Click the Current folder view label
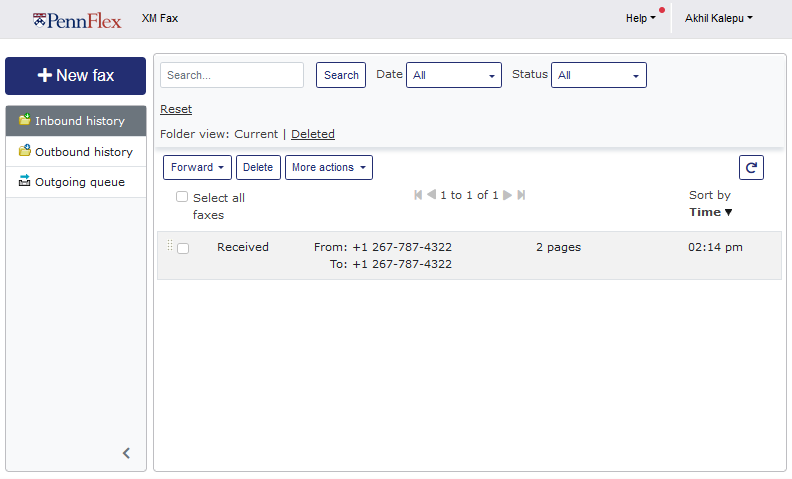The width and height of the screenshot is (792, 479). 256,134
